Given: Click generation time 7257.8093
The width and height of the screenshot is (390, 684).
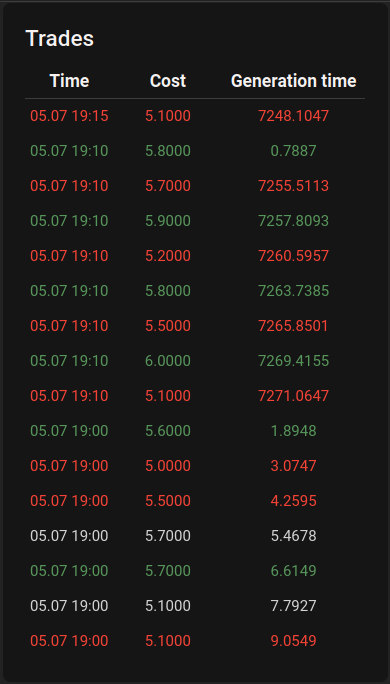Looking at the screenshot, I should point(294,221).
